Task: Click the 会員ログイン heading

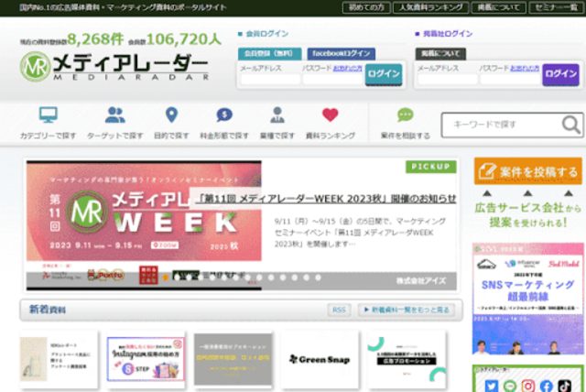Action: coord(266,34)
